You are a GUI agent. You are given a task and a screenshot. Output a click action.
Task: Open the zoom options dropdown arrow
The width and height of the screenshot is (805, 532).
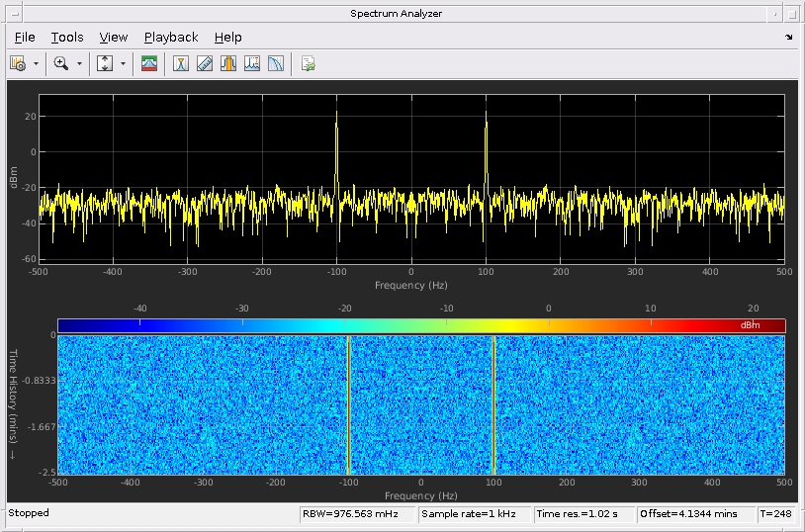pos(79,63)
